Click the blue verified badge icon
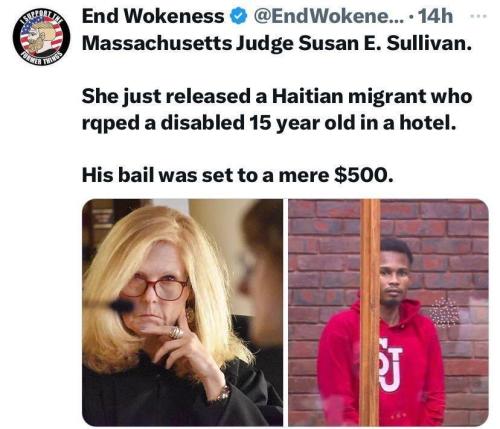 coord(238,16)
